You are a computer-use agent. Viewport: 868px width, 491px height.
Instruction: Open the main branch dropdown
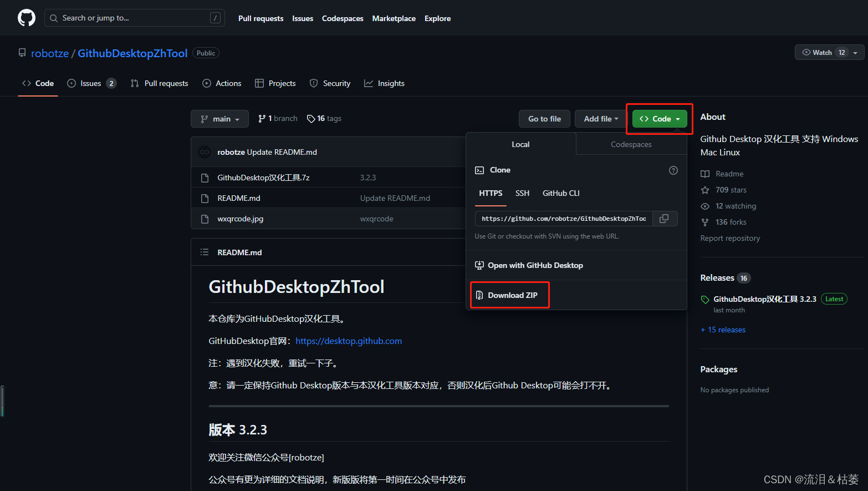(220, 119)
